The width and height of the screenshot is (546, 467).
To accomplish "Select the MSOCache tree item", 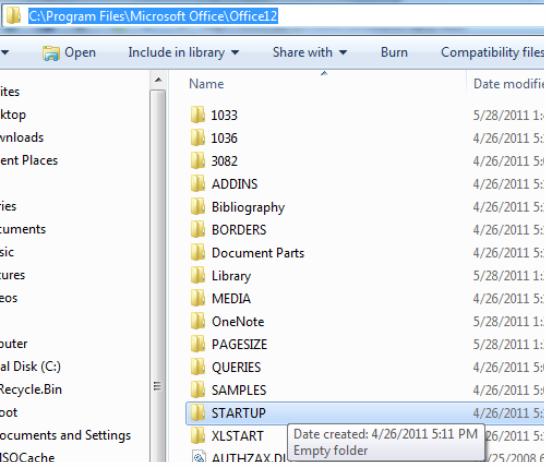I will (28, 457).
